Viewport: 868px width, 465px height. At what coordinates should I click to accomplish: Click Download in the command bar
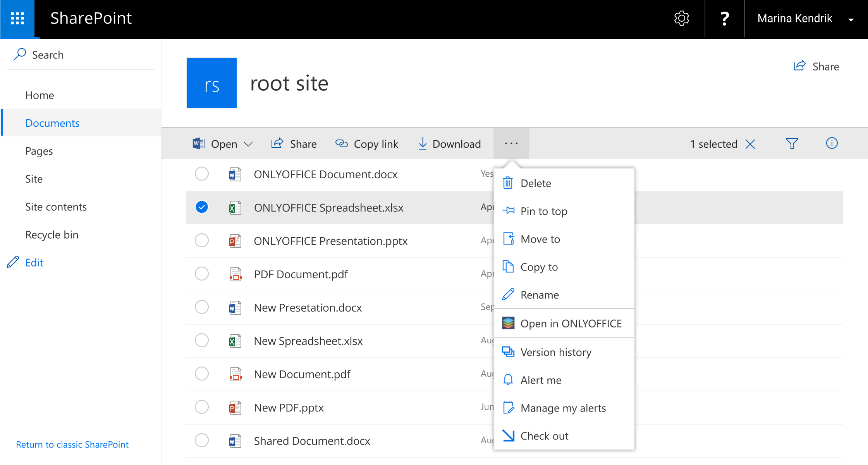(x=450, y=144)
